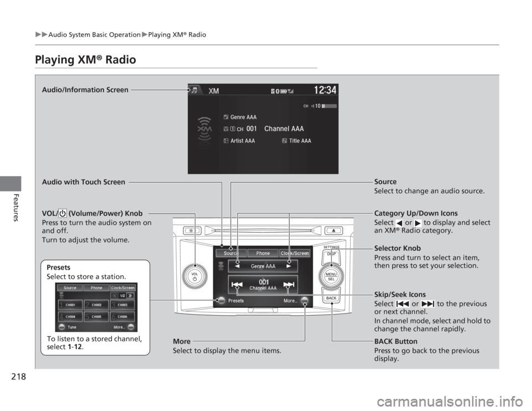
Task: Click the MENU SEL selector knob
Action: (331, 276)
